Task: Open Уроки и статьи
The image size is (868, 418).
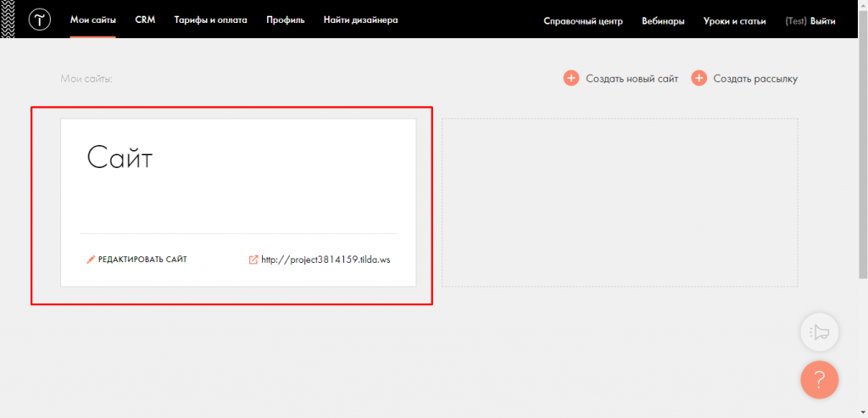Action: click(x=735, y=21)
